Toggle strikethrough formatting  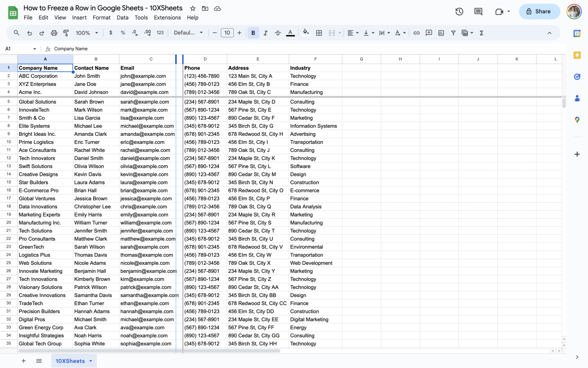[278, 33]
